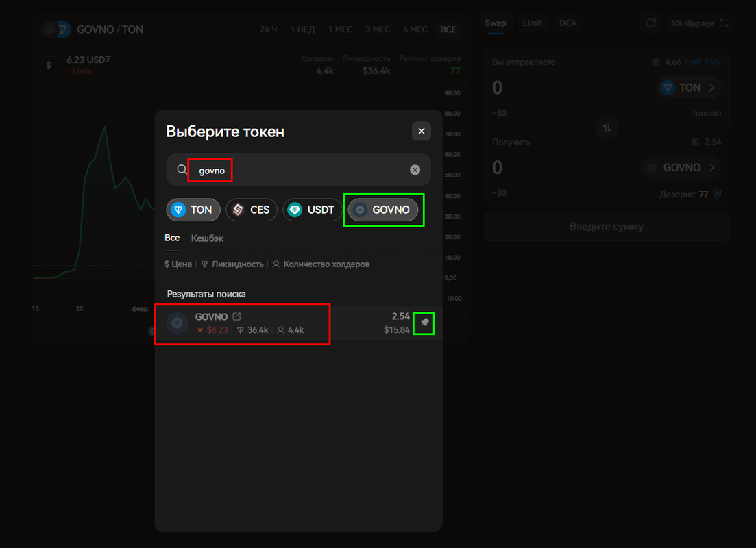Refresh swap quotes with reload icon
Image resolution: width=756 pixels, height=548 pixels.
coord(651,23)
